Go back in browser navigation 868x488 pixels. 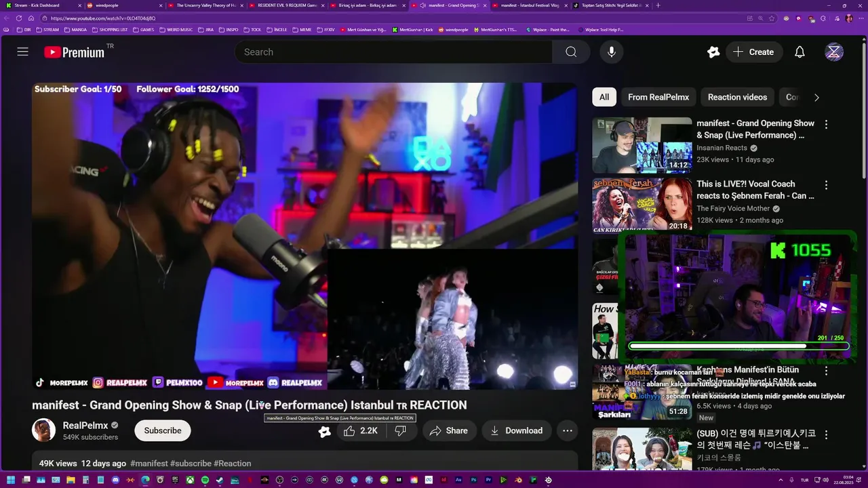pos(7,18)
